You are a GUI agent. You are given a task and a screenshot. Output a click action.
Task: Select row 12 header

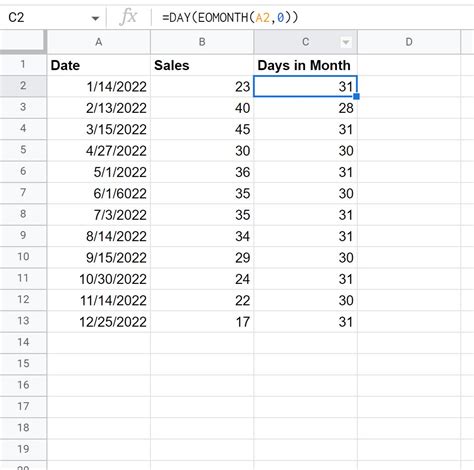(23, 300)
